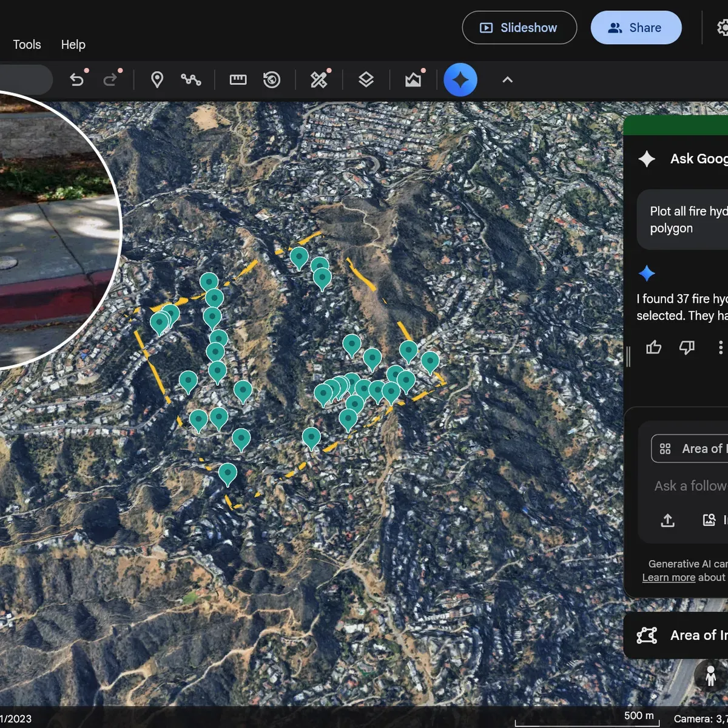Share the current project
The image size is (728, 728).
click(636, 27)
